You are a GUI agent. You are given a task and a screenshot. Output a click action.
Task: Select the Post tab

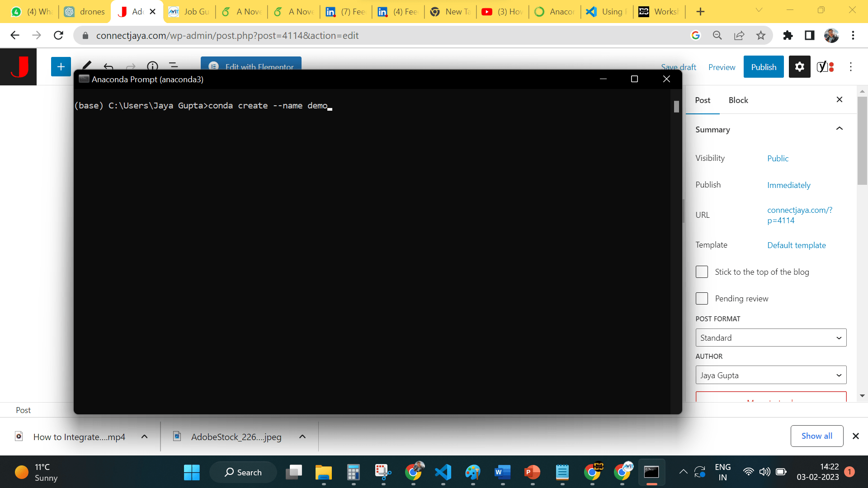[x=703, y=100]
